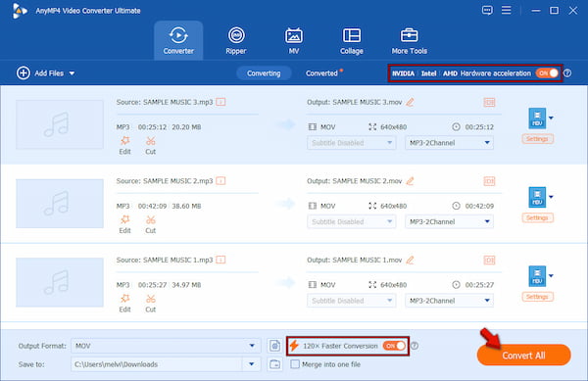Image resolution: width=588 pixels, height=381 pixels.
Task: Open the hamburger menu in title bar
Action: (x=507, y=10)
